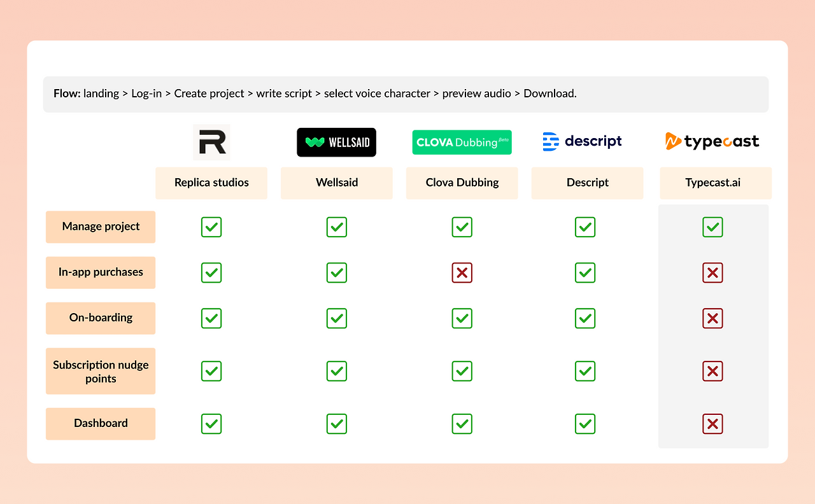Click Descript Manage project checkmark
Screen dimensions: 815x504
(x=585, y=227)
